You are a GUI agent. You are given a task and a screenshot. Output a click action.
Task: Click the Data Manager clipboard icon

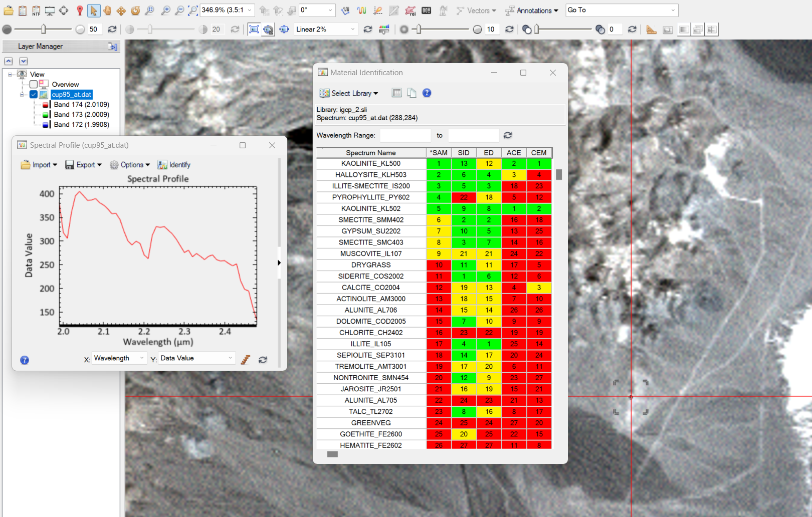(23, 11)
